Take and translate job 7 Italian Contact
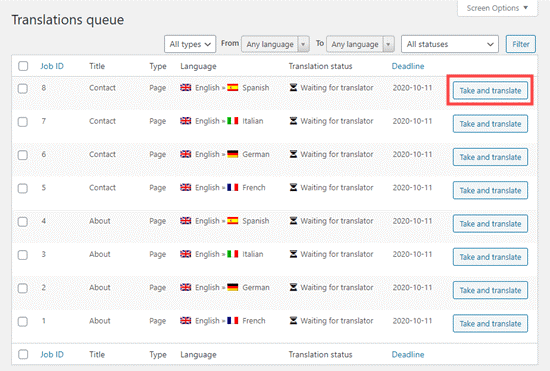 tap(490, 124)
